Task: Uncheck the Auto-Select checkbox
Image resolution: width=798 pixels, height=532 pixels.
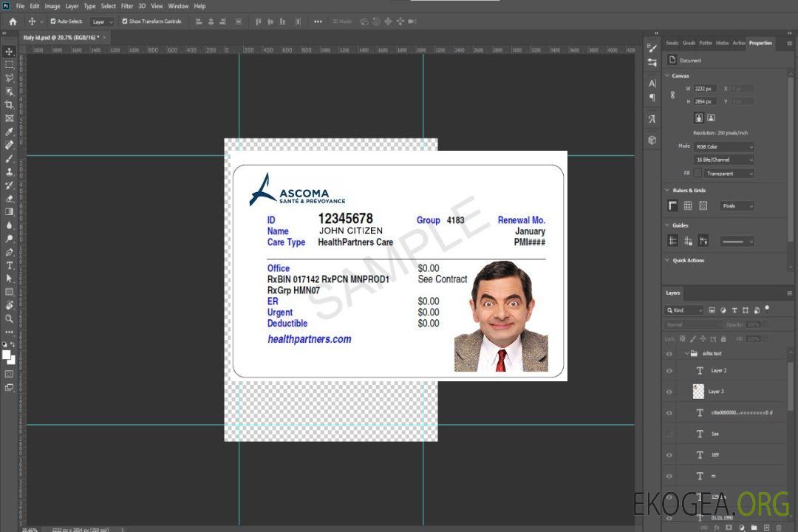Action: (52, 21)
